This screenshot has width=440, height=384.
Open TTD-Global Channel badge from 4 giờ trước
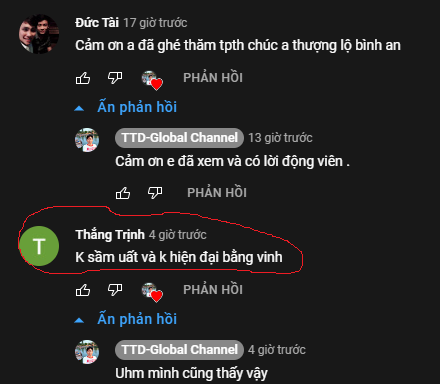[x=179, y=350]
